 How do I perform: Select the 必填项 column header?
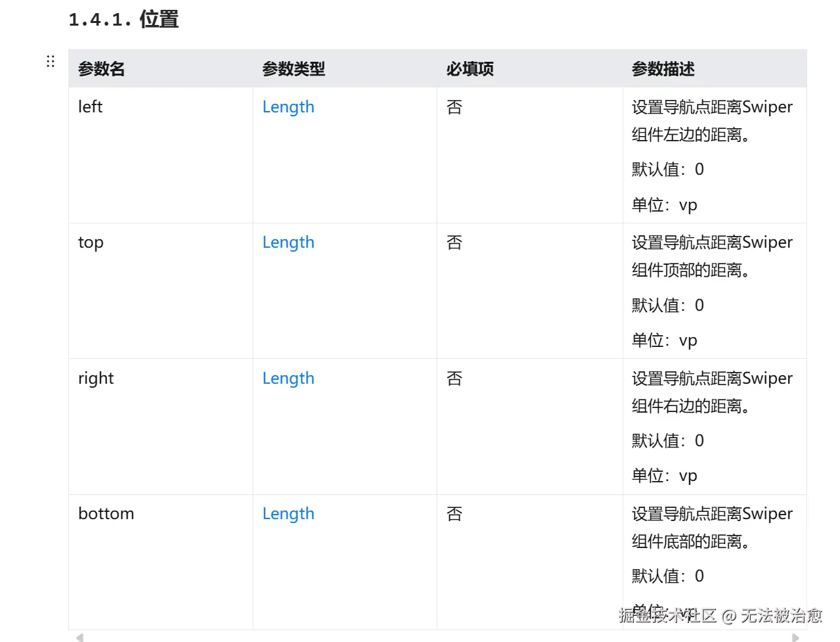[469, 68]
